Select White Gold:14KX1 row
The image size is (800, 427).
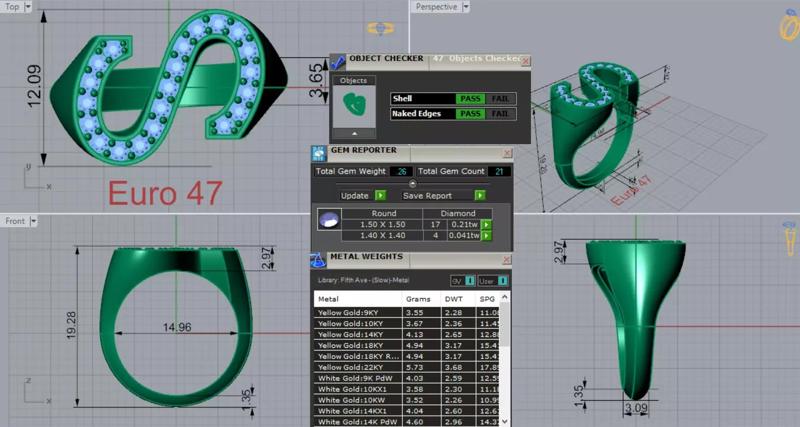tap(407, 411)
